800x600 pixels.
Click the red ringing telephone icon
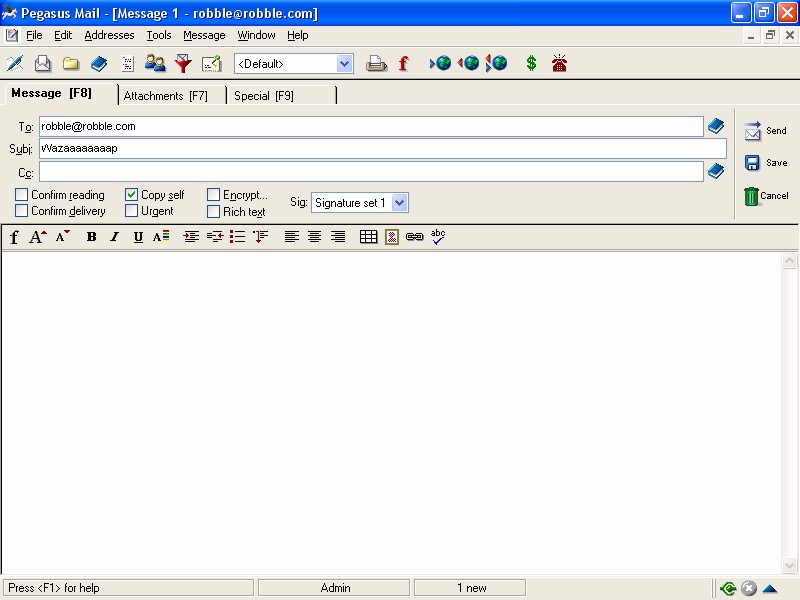[559, 63]
